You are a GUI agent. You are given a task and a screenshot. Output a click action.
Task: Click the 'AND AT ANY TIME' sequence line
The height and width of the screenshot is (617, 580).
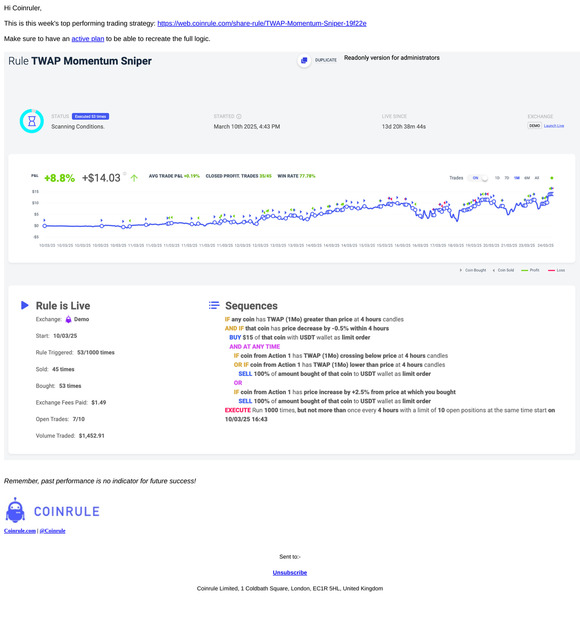click(x=255, y=347)
